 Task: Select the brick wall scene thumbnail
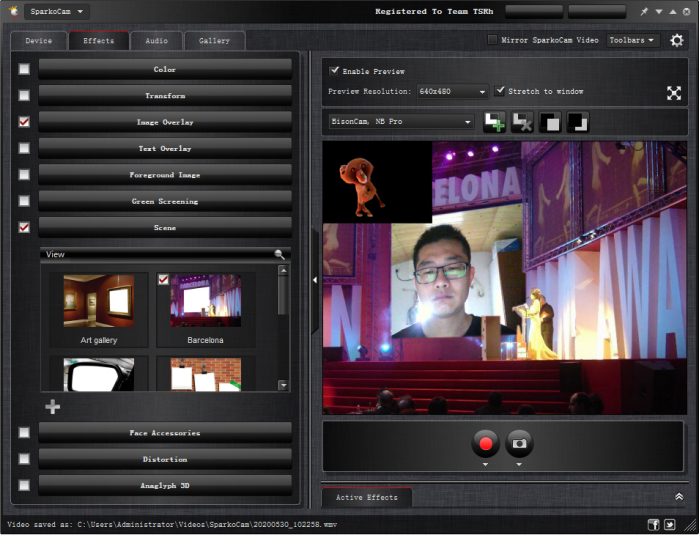click(x=206, y=374)
